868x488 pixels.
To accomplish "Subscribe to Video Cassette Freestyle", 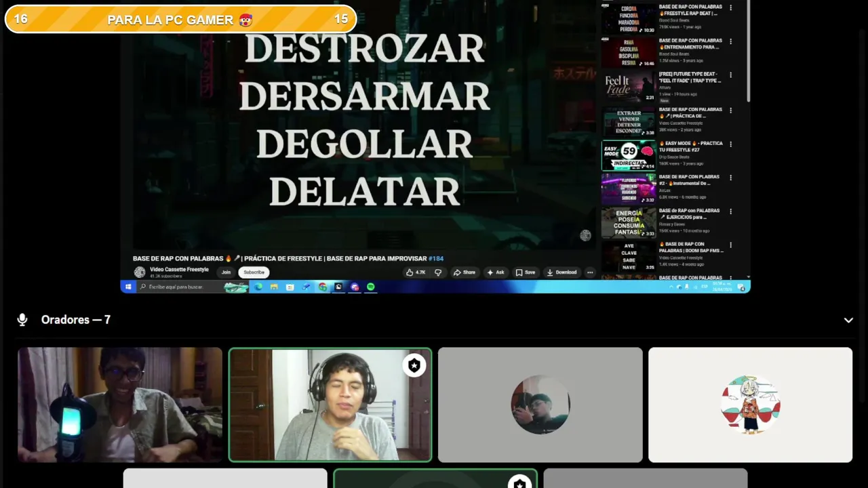I will point(254,272).
